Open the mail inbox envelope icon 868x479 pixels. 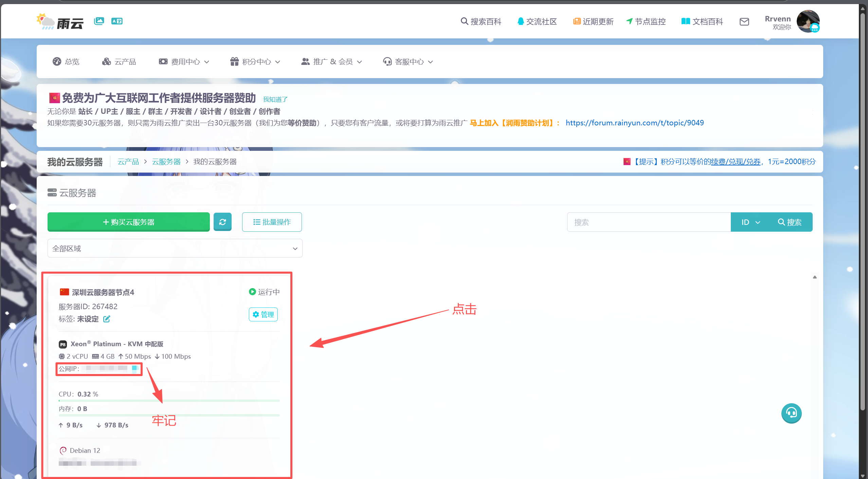tap(744, 22)
